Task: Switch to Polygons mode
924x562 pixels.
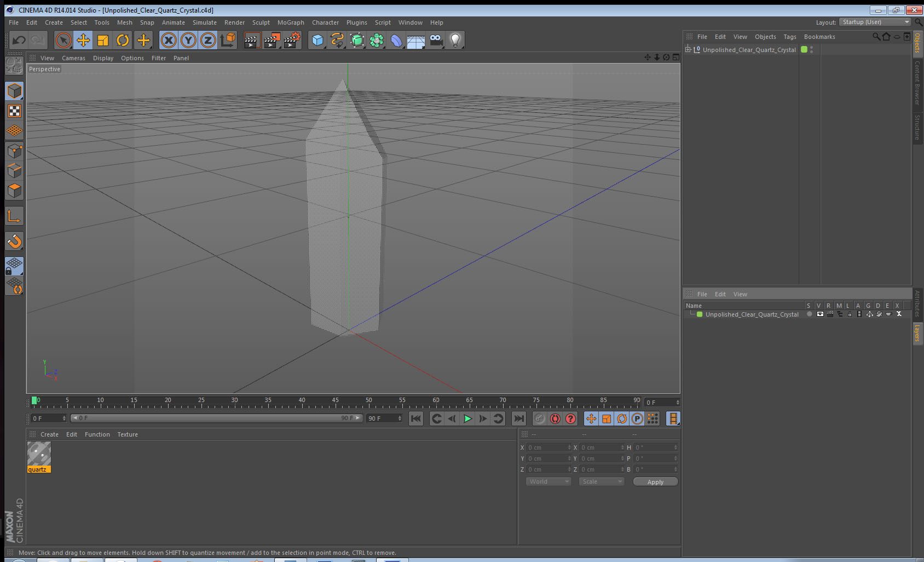Action: point(14,190)
